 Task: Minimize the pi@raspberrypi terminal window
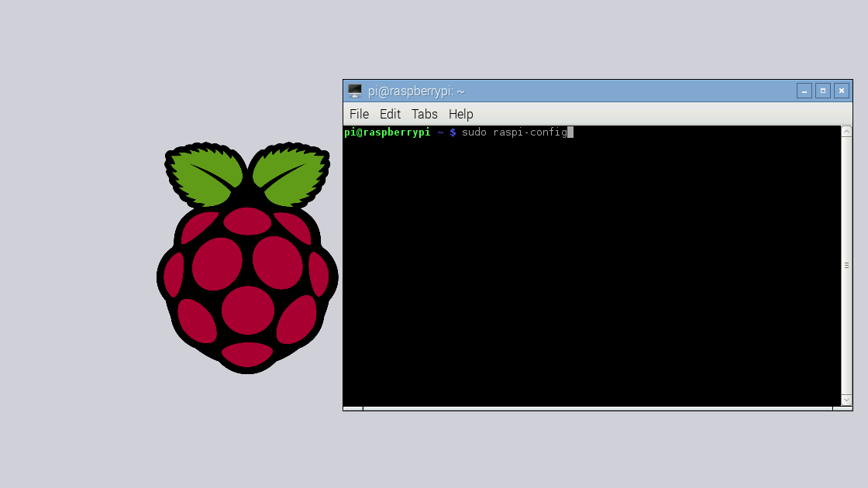(804, 91)
